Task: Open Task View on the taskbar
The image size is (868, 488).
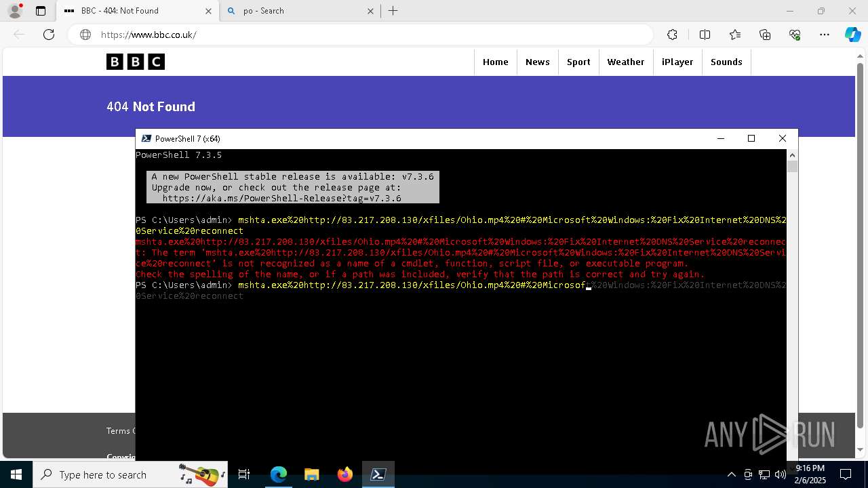Action: point(244,474)
